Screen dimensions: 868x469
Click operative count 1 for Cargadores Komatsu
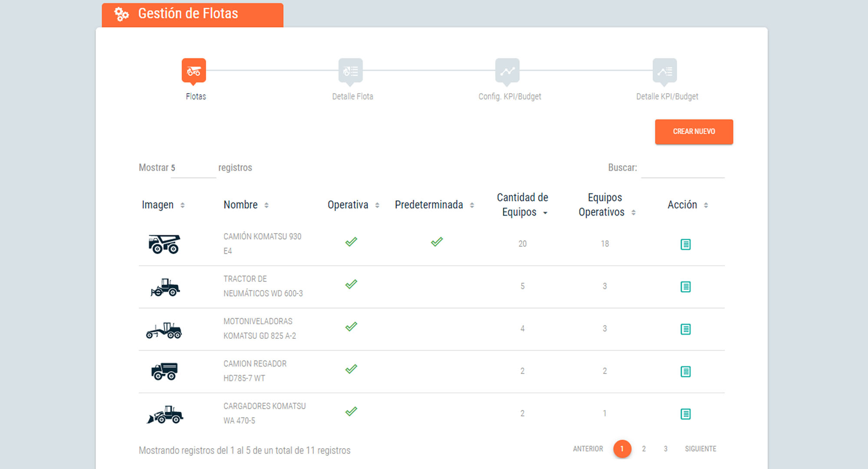[605, 413]
